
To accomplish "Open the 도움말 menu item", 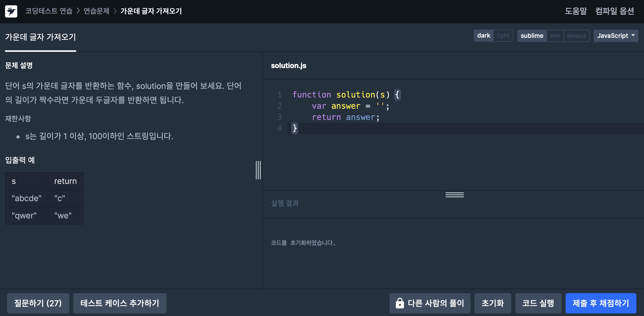I will [576, 11].
